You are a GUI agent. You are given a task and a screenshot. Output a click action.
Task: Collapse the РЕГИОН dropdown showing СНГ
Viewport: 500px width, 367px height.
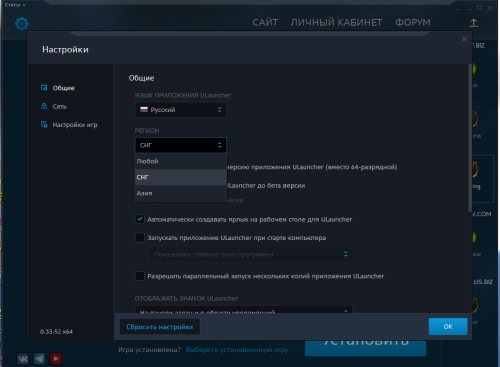coord(181,145)
